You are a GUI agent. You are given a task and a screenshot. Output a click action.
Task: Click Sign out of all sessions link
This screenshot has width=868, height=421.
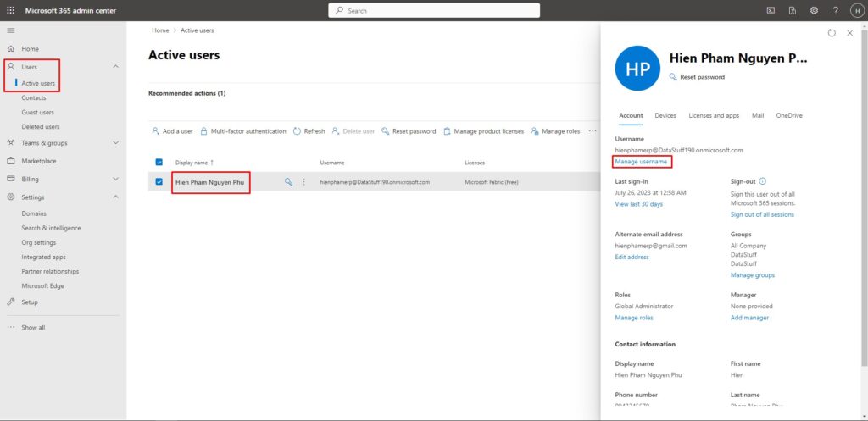762,214
